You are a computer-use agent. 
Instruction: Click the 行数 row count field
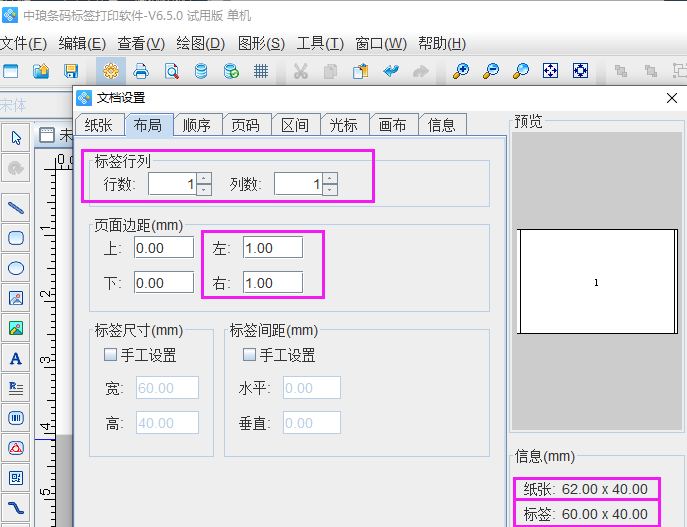point(173,184)
